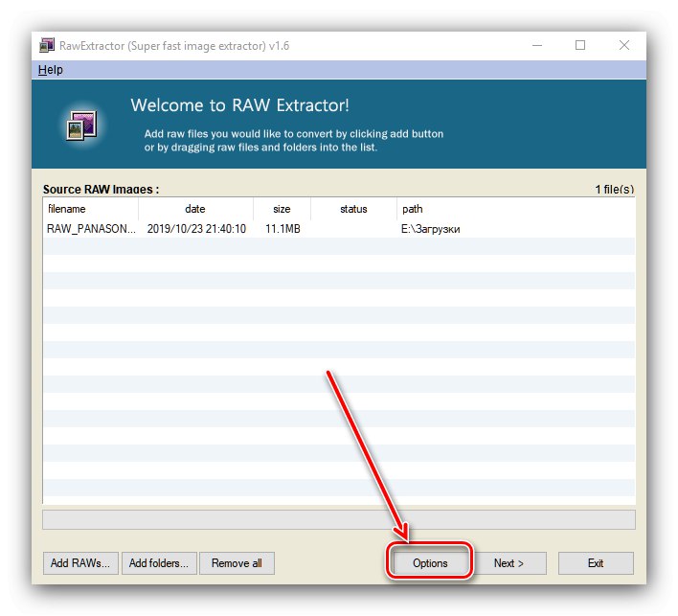Click the path column header
Screen dimensions: 678x616
pos(515,209)
